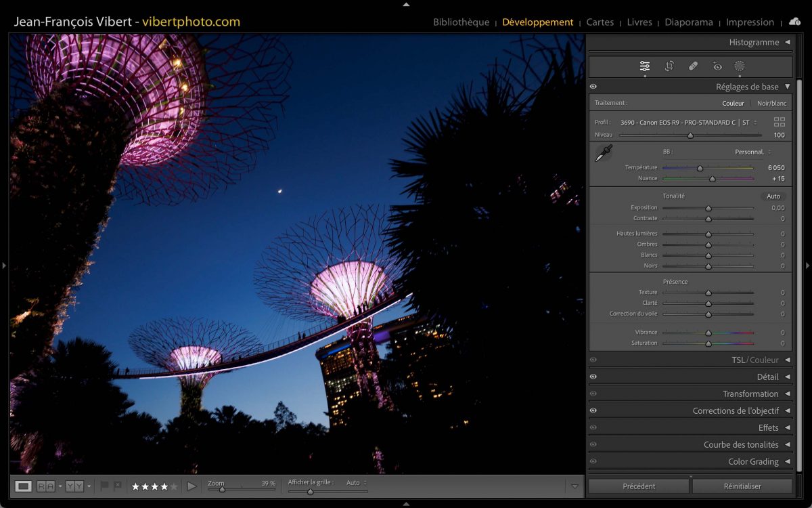The width and height of the screenshot is (812, 508).
Task: Expand the Color Grading panel
Action: click(787, 461)
